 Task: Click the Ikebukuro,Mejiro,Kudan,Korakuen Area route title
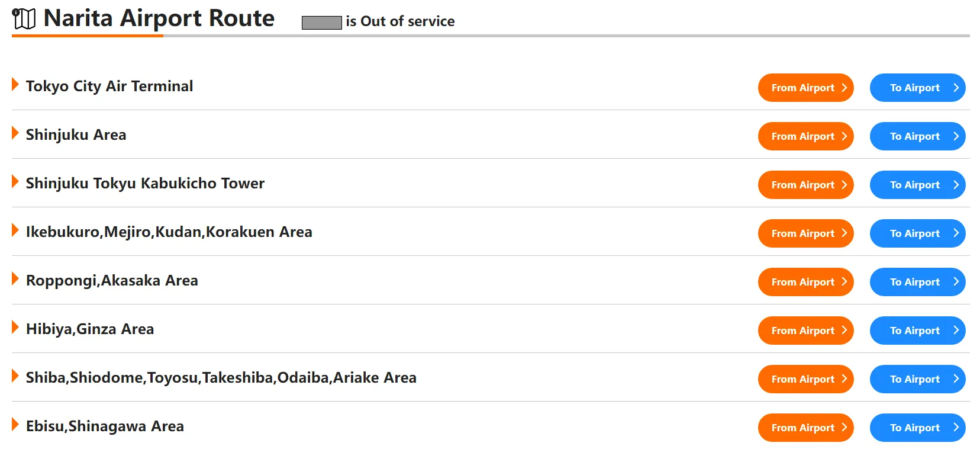pyautogui.click(x=169, y=232)
